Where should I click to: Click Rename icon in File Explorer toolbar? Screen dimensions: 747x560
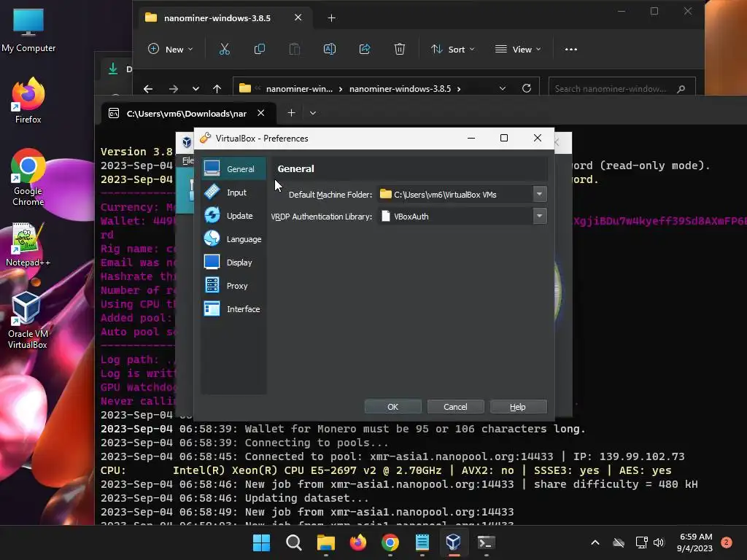click(330, 49)
